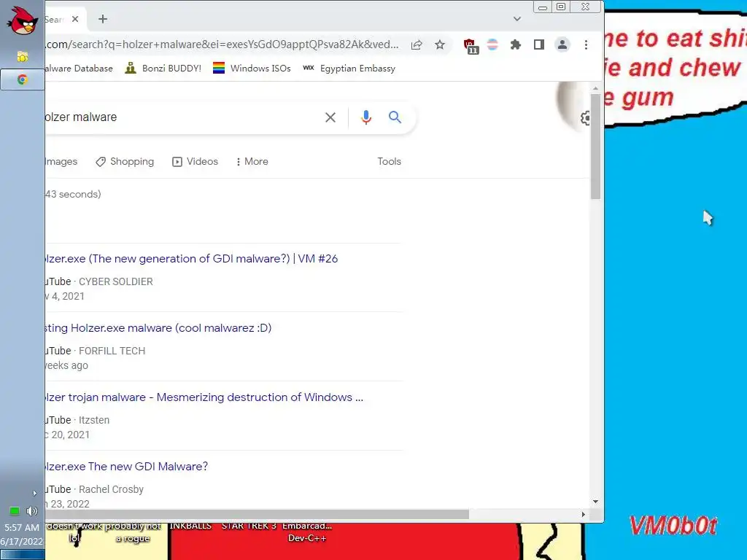Click the scroll up arrow of page
This screenshot has width=747, height=560.
(x=595, y=88)
